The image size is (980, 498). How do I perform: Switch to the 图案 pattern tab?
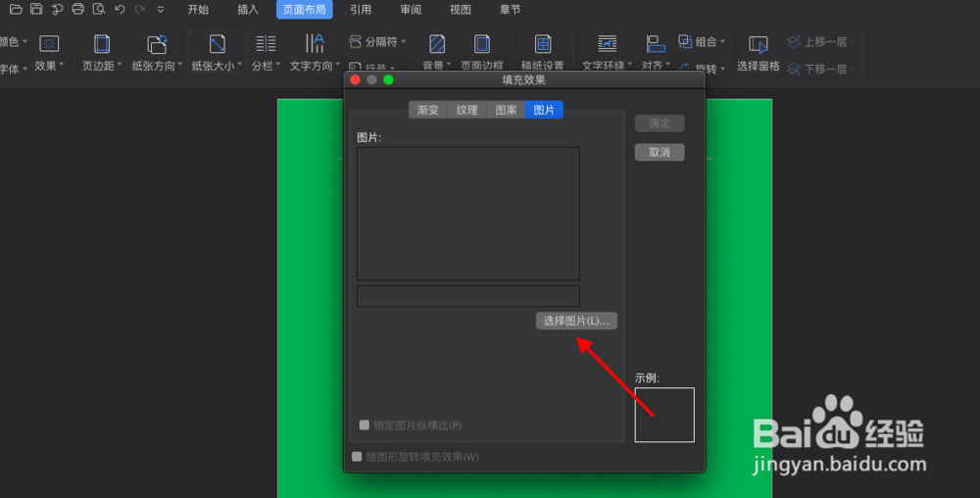click(506, 110)
